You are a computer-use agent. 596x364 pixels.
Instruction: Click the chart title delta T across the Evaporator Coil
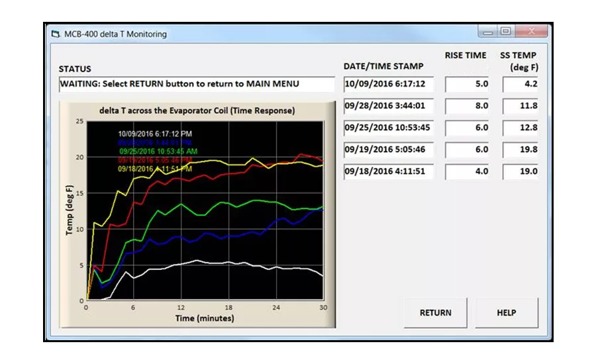[x=197, y=111]
